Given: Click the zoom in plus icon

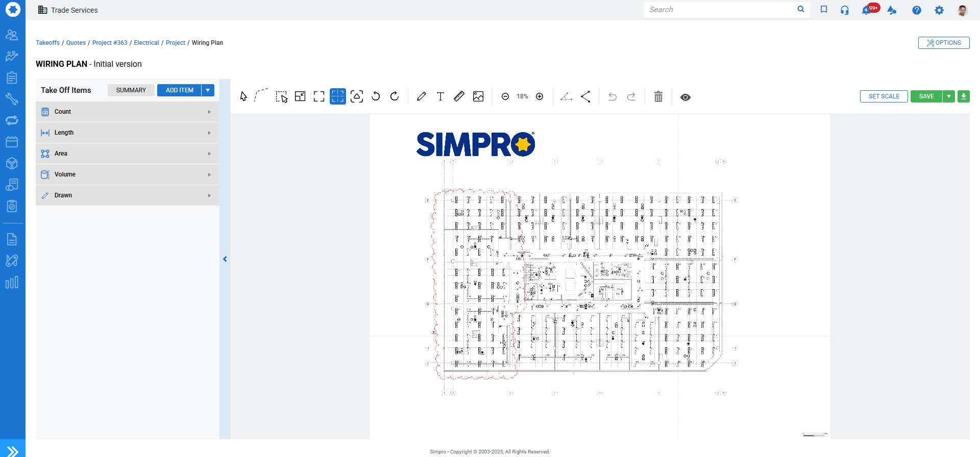Looking at the screenshot, I should 540,96.
